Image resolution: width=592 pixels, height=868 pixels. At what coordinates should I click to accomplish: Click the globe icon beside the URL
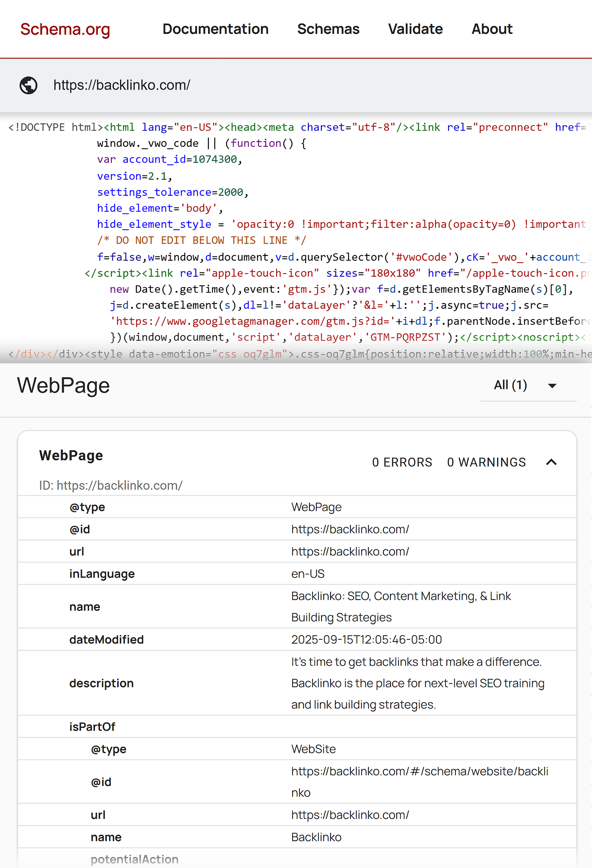28,85
